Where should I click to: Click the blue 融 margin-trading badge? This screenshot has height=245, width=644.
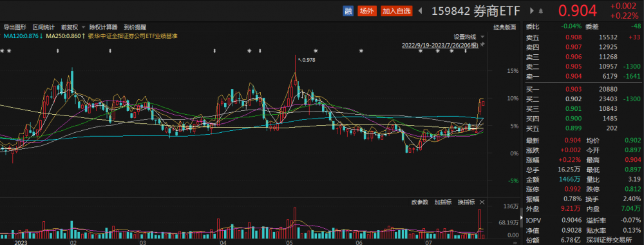pyautogui.click(x=348, y=11)
